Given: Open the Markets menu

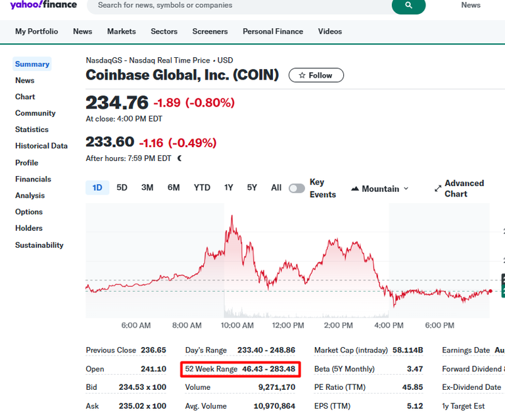Looking at the screenshot, I should point(122,31).
